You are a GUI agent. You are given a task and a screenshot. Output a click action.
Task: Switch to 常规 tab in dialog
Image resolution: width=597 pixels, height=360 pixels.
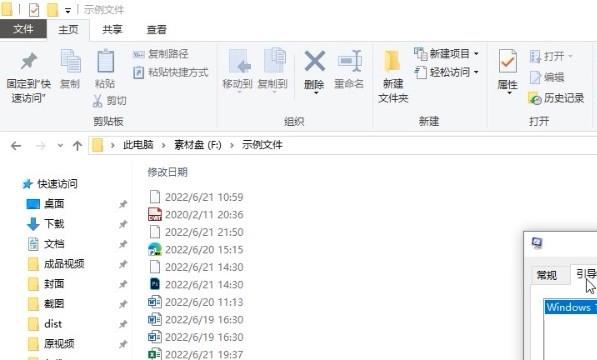547,275
